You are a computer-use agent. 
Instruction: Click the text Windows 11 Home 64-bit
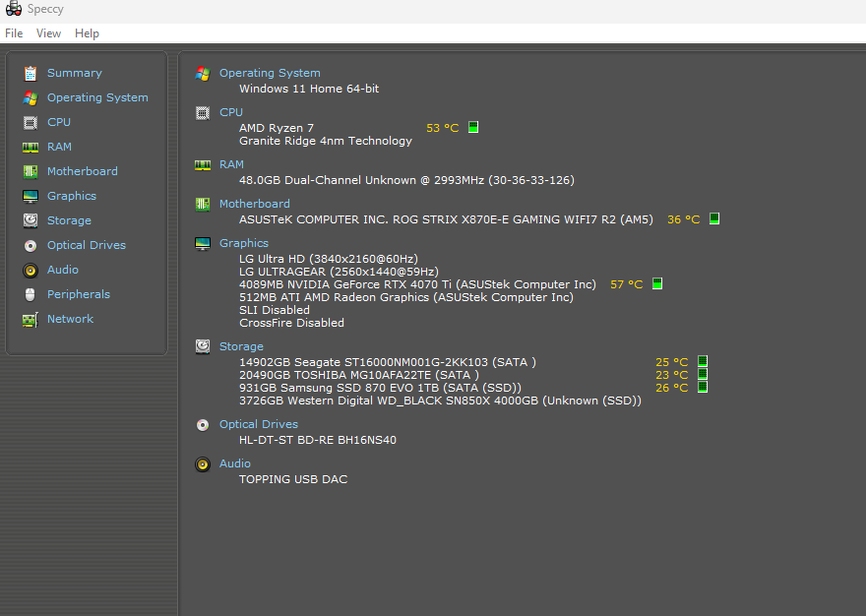[309, 89]
